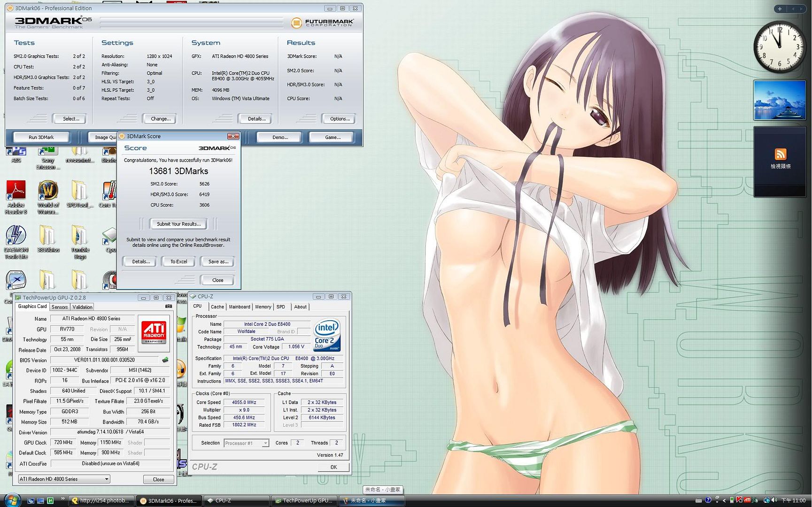Click the Save as... button in the Score dialog
The height and width of the screenshot is (507, 812).
click(x=218, y=261)
